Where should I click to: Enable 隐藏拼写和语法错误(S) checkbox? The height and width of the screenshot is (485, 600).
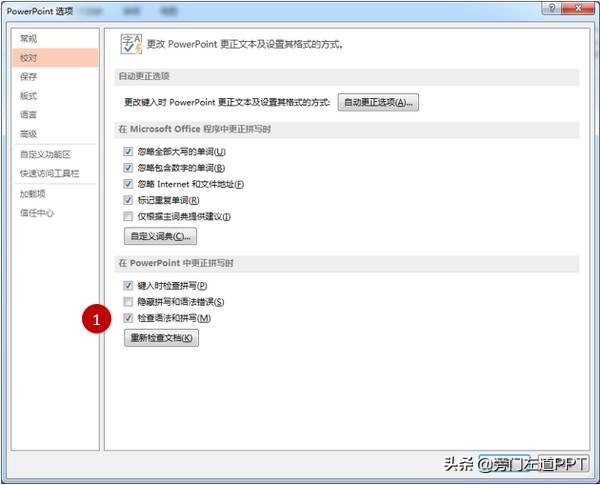[128, 302]
